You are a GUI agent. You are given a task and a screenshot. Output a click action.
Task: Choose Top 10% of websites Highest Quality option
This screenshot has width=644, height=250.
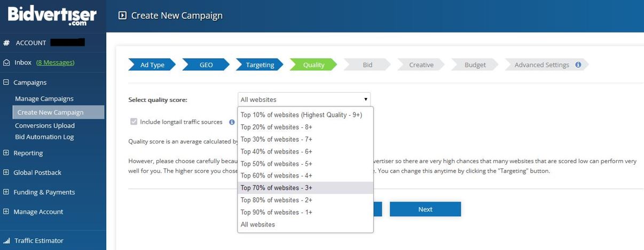[x=305, y=115]
